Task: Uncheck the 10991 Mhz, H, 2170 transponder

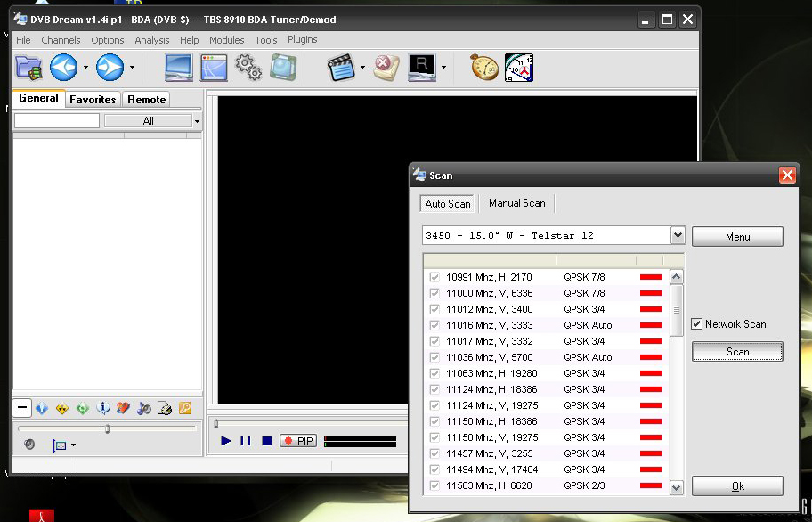Action: click(x=434, y=277)
